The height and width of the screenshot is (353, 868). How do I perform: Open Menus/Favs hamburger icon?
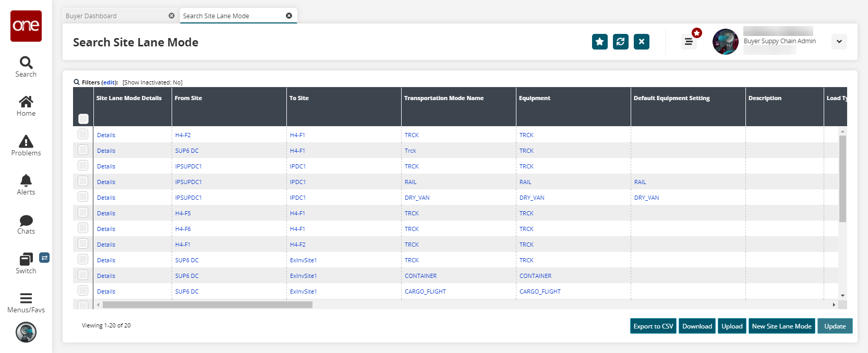[26, 298]
